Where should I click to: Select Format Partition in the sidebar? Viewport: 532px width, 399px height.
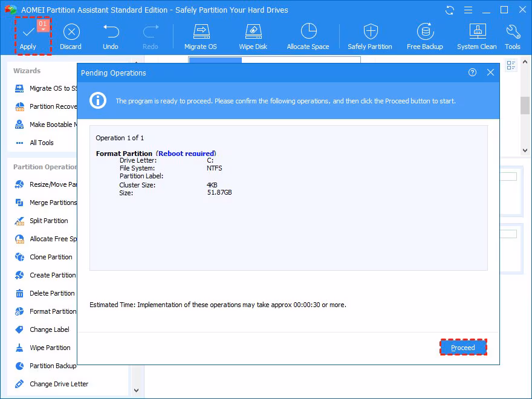point(46,311)
